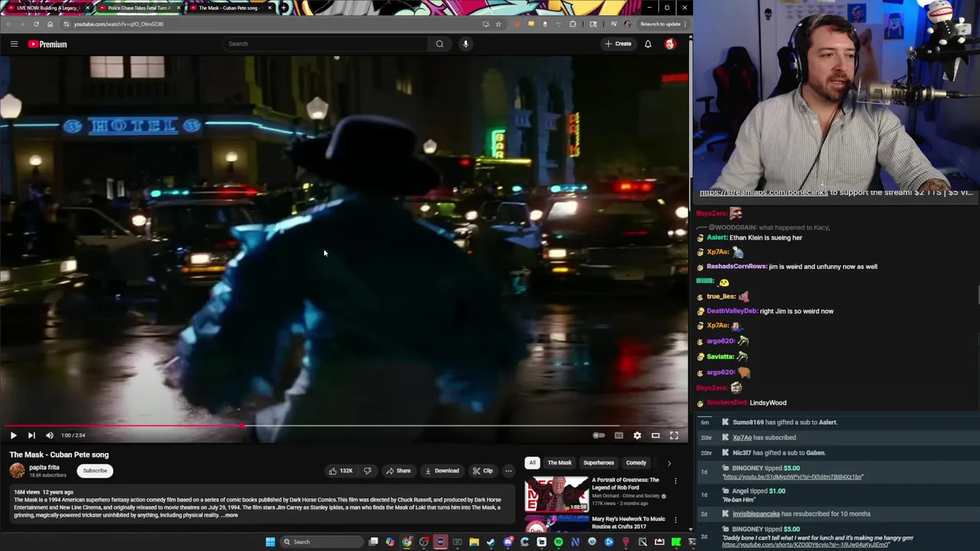Open A Portrait of Greatness title link

point(626,484)
